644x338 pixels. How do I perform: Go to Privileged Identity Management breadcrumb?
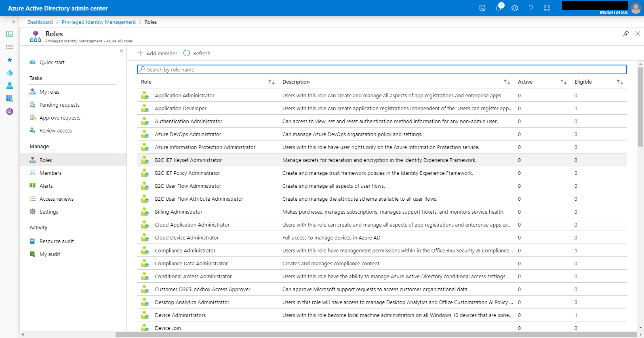99,22
